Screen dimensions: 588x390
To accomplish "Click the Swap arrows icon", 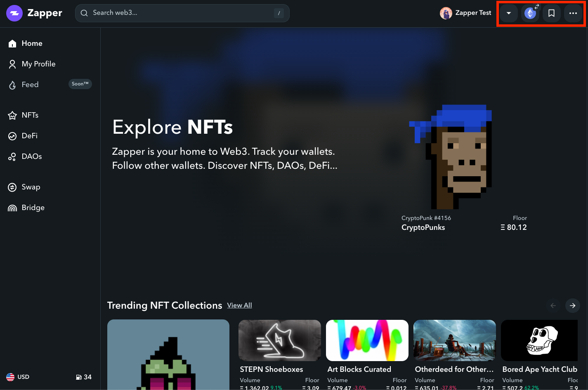I will [12, 187].
